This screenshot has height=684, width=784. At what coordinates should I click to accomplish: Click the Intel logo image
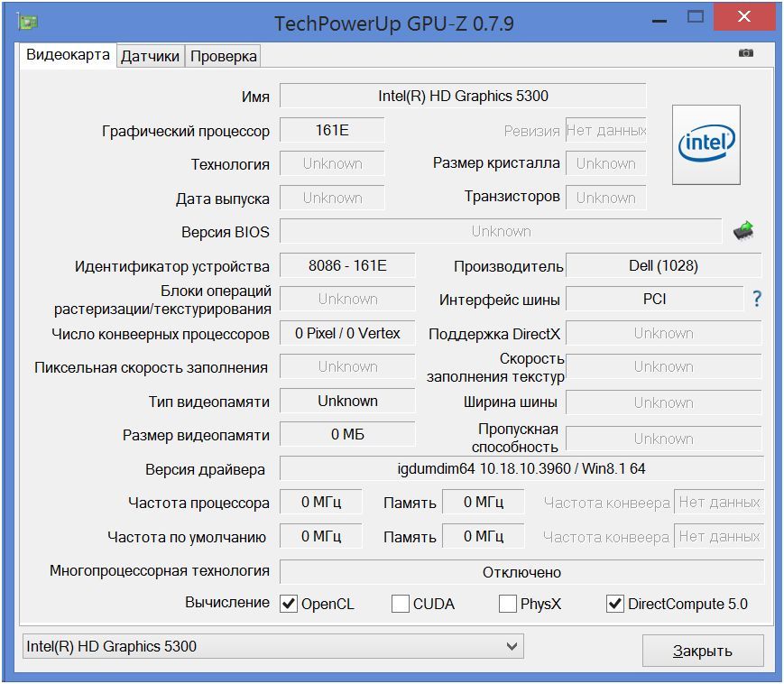[x=706, y=142]
